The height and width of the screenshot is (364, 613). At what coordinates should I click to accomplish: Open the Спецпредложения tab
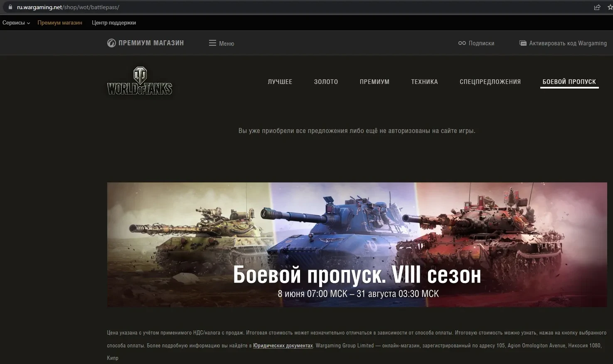tap(490, 82)
